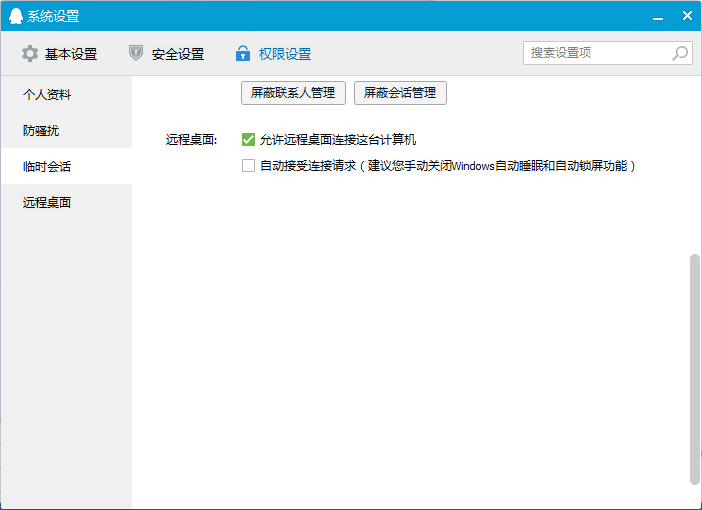Viewport: 702px width, 510px height.
Task: Click the vertical scrollbar thumb
Action: click(x=695, y=370)
